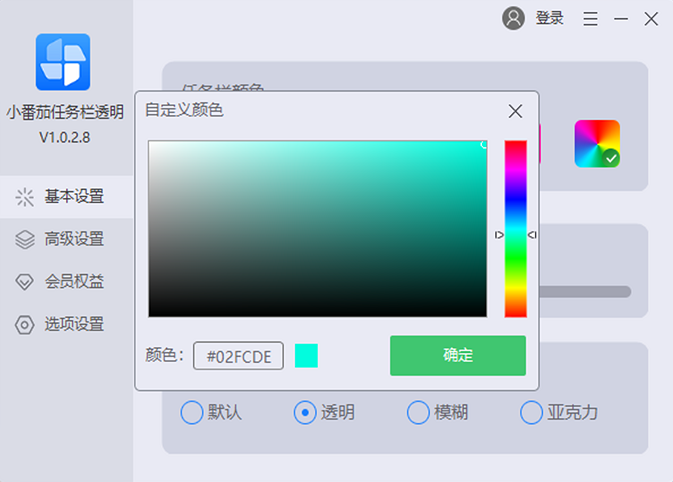Confirm color with the 确定 button

458,356
